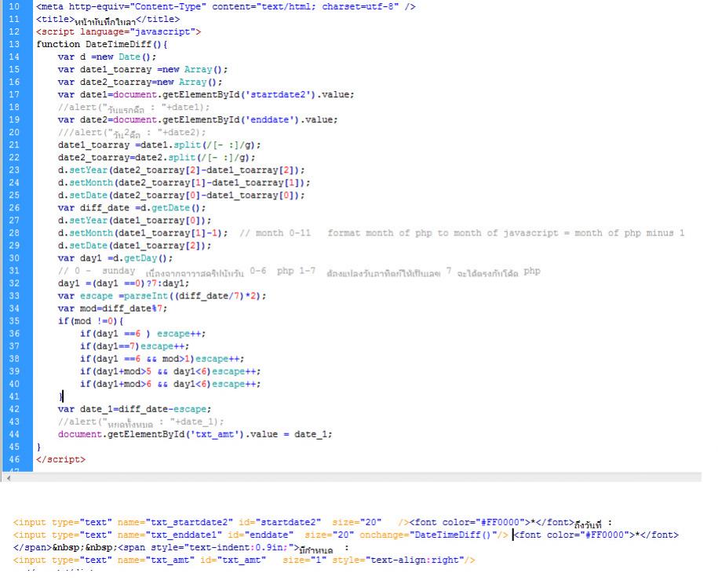Click the commented alert with '+date_1' on line 43

click(140, 422)
